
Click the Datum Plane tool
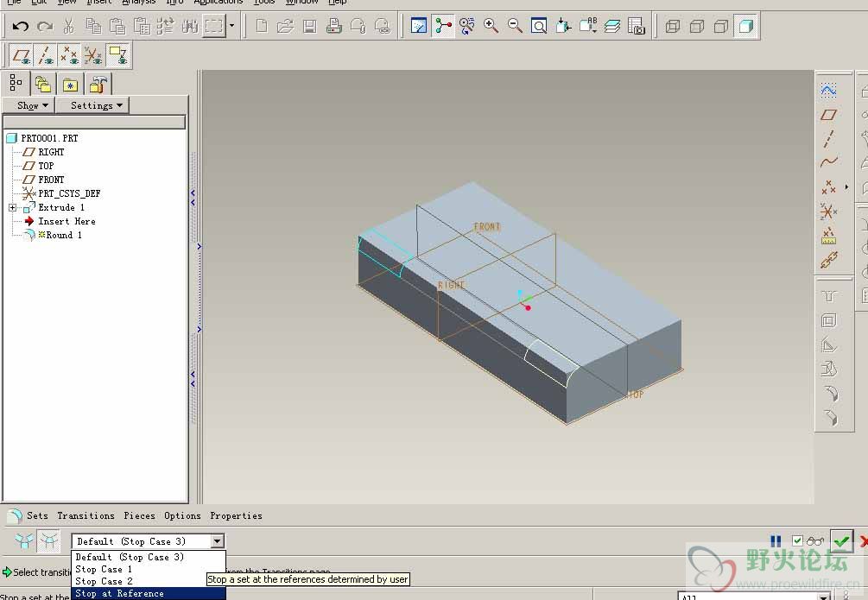pyautogui.click(x=828, y=115)
